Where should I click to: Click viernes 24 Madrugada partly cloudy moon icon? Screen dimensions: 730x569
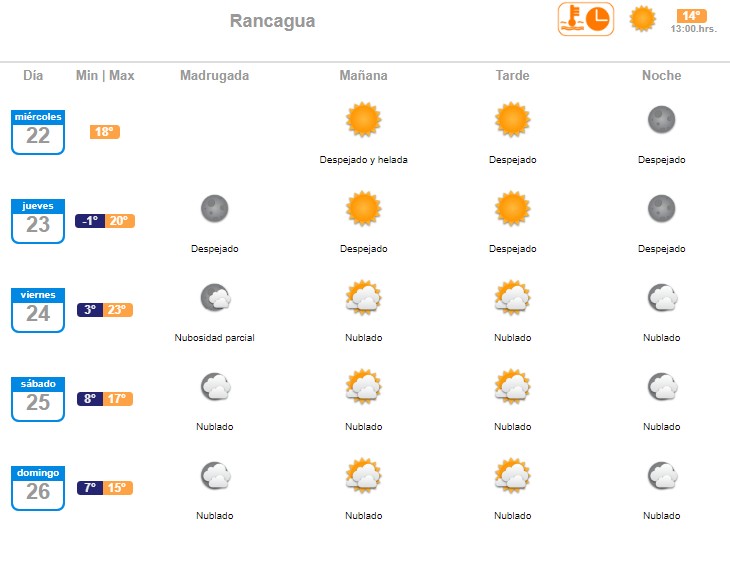(x=215, y=297)
